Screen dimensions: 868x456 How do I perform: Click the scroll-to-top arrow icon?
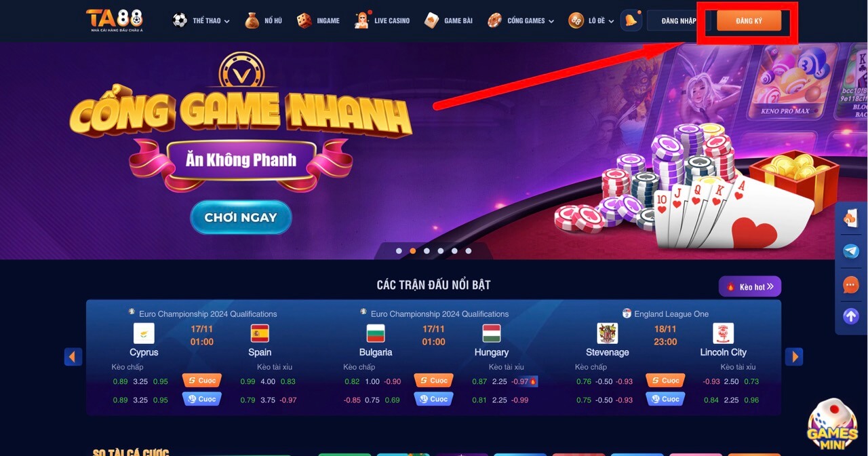(851, 316)
